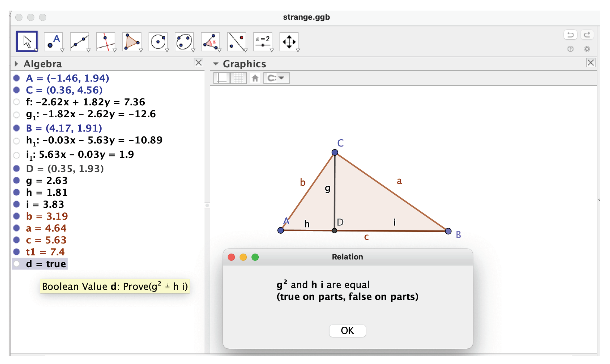Select the Slider a=2 tool

pyautogui.click(x=263, y=41)
